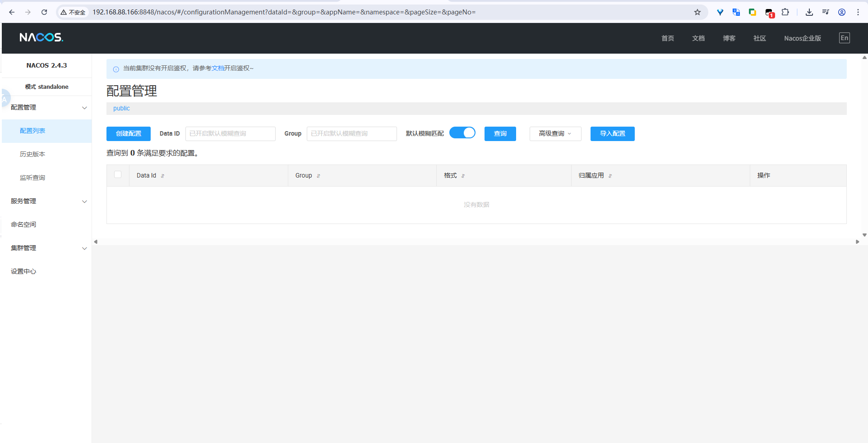Open browser downloads icon
The width and height of the screenshot is (868, 443).
(809, 12)
